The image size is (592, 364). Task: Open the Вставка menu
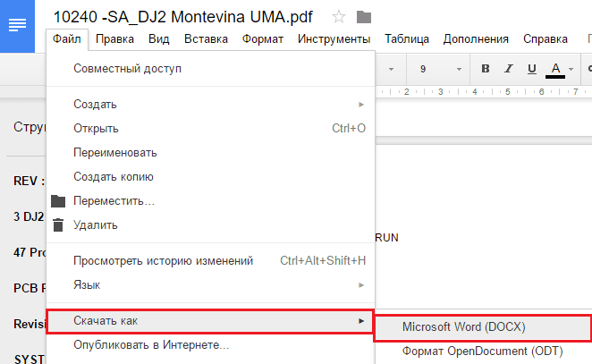[206, 39]
